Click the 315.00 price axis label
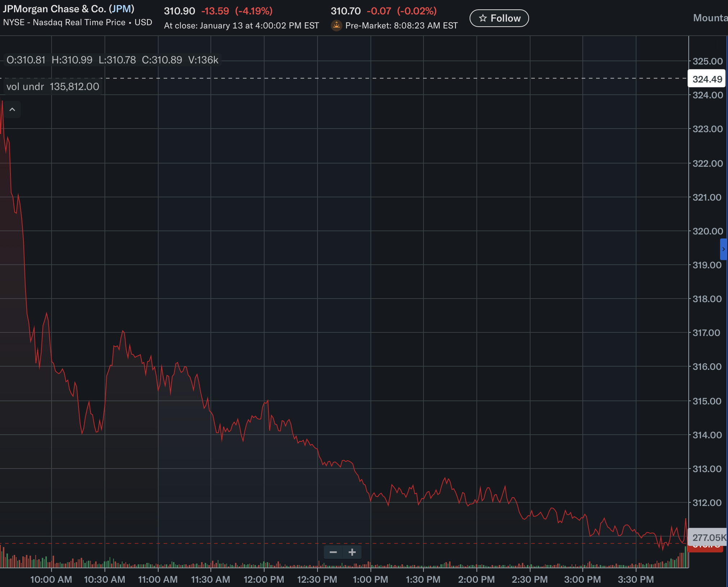Viewport: 728px width, 587px height. pos(707,401)
